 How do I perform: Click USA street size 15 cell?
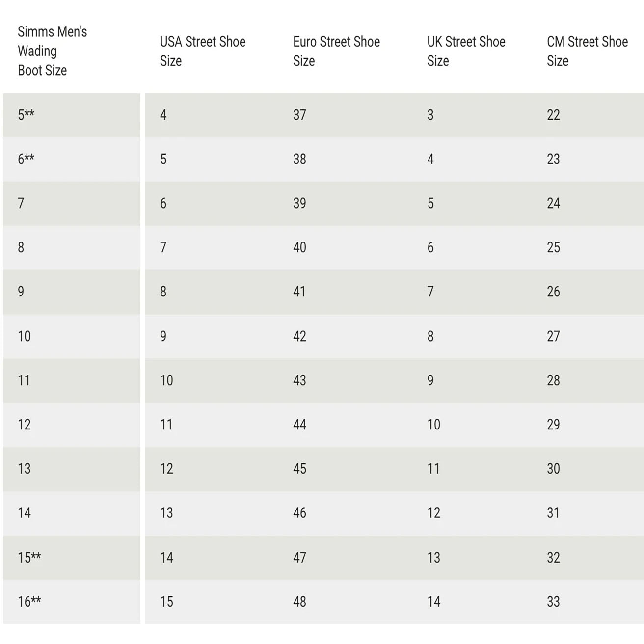[166, 602]
